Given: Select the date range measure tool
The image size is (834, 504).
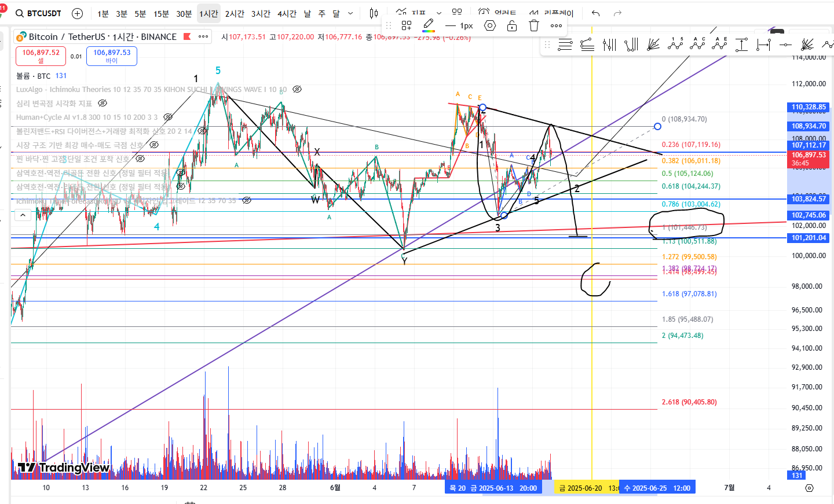Looking at the screenshot, I should click(x=763, y=45).
